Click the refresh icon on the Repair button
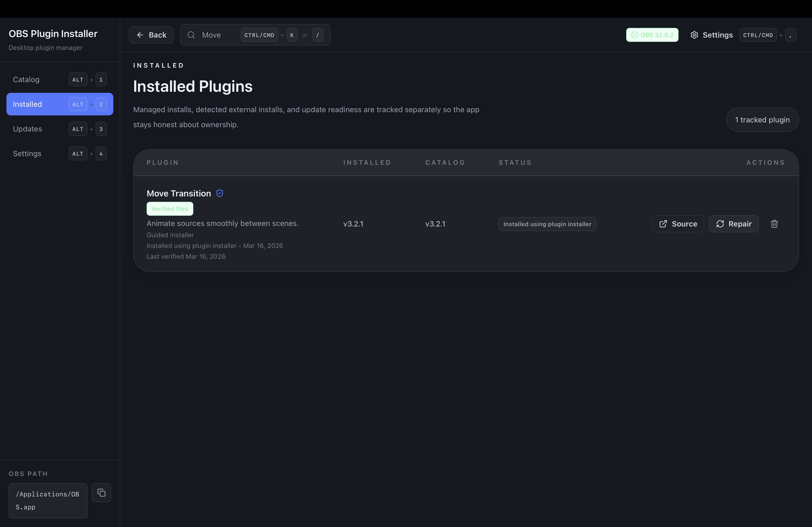 pyautogui.click(x=720, y=224)
